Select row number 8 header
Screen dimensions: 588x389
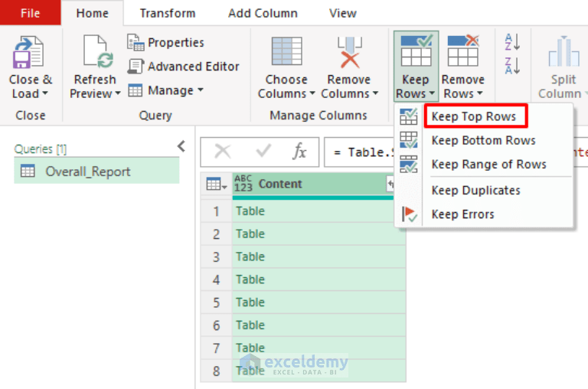pyautogui.click(x=217, y=371)
